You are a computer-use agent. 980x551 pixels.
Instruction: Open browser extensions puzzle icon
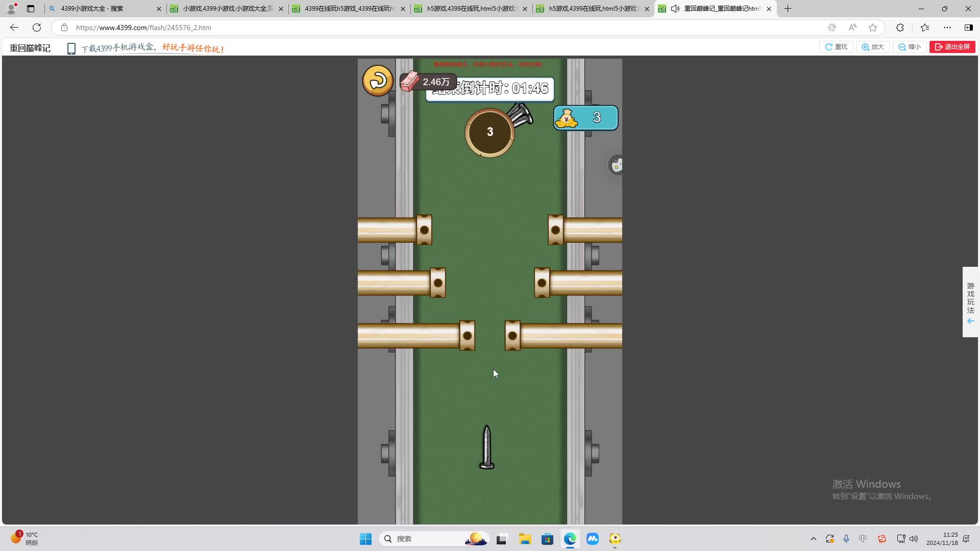900,28
